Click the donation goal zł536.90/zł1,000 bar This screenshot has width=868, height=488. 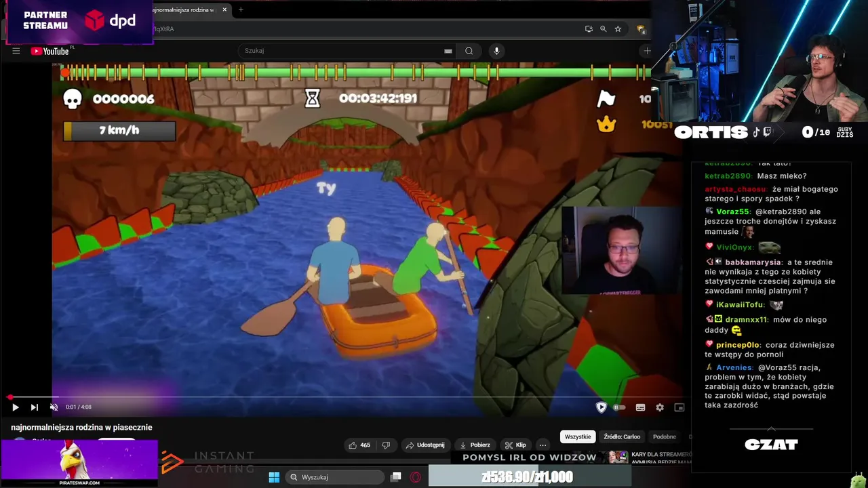click(x=530, y=477)
